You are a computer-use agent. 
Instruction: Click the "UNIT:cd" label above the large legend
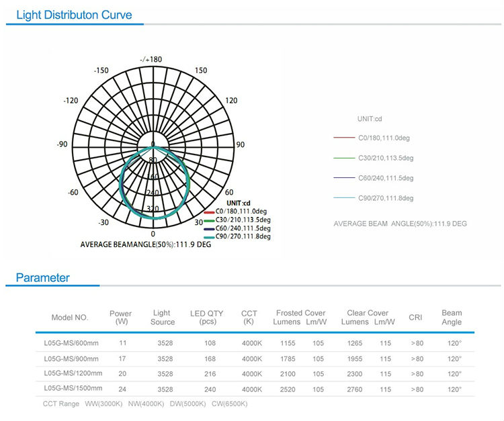tap(369, 119)
